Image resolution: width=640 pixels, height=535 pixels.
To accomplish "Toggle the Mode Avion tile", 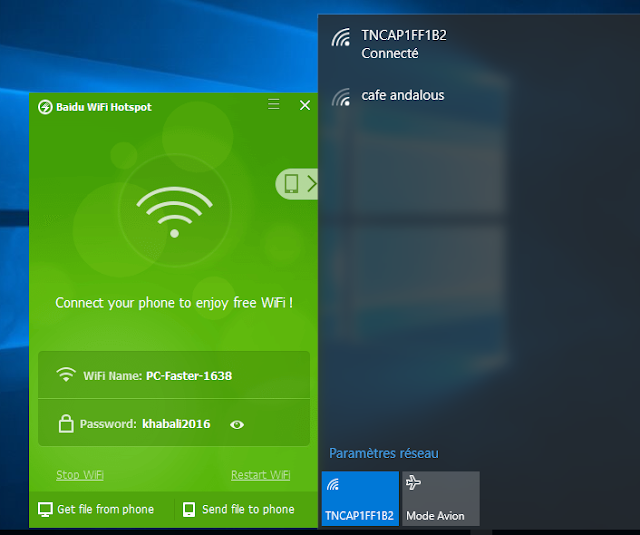I will point(441,498).
